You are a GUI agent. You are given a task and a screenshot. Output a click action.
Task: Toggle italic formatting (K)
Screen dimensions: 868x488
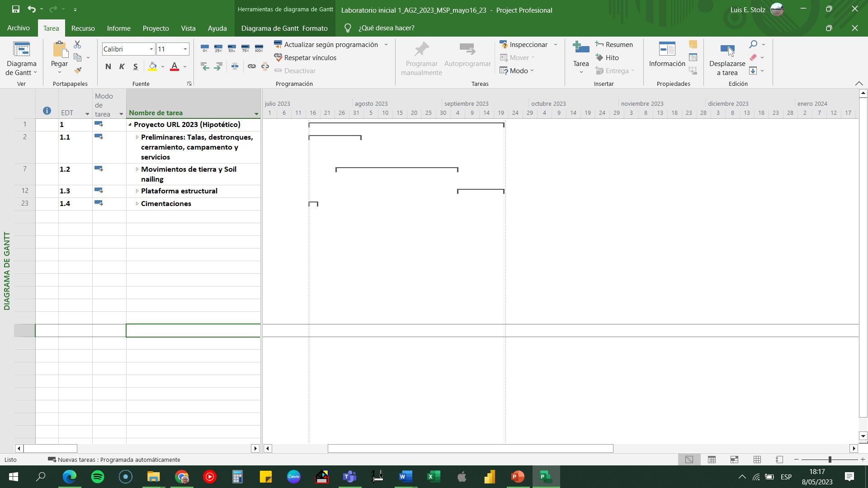coord(122,67)
